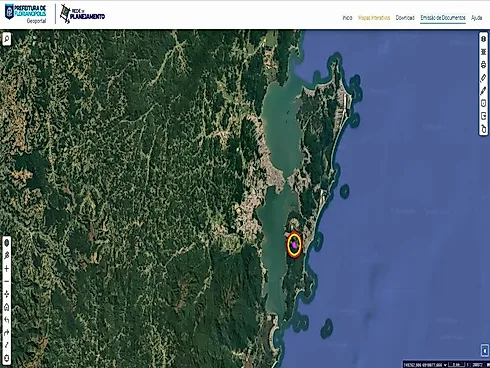Screen dimensions: 490x368
Task: Click the Rede de Planejamento logo
Action: click(82, 14)
